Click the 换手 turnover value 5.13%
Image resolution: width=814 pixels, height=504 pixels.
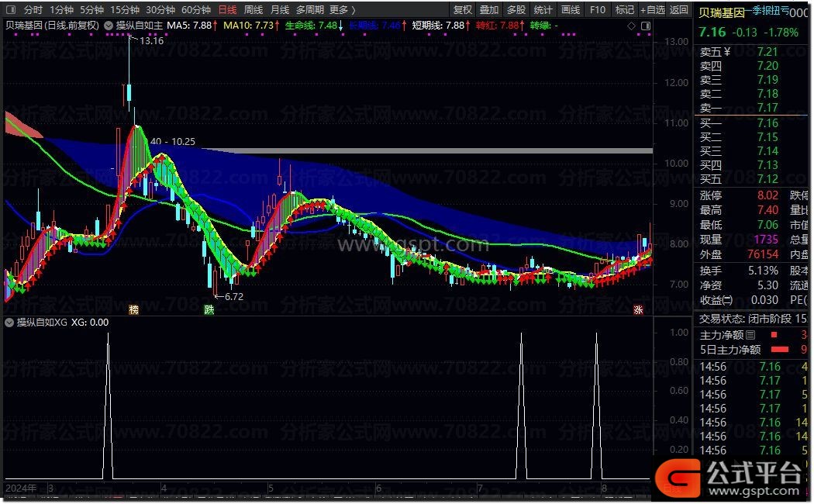coord(763,271)
